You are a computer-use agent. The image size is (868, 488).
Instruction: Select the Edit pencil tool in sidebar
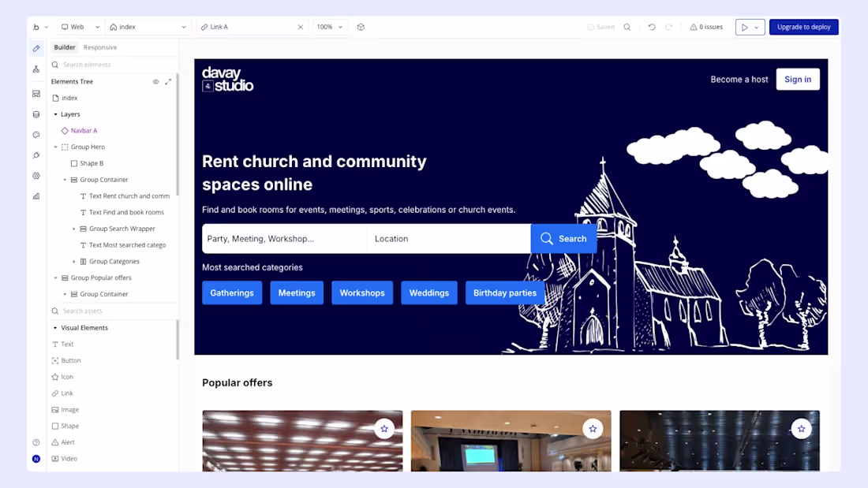point(36,48)
